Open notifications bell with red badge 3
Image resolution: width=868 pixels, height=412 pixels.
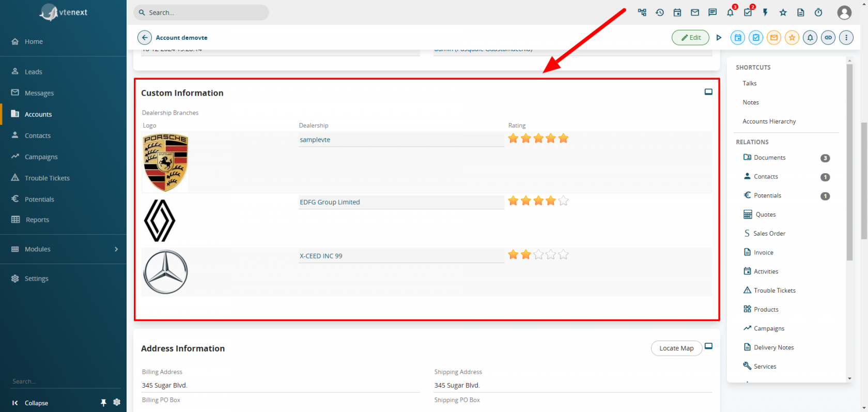click(731, 12)
